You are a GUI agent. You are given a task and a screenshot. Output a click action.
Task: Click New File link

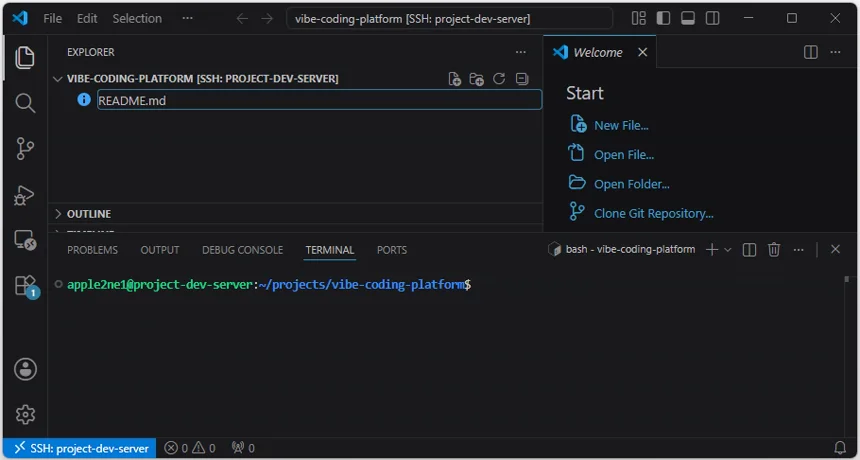tap(621, 126)
